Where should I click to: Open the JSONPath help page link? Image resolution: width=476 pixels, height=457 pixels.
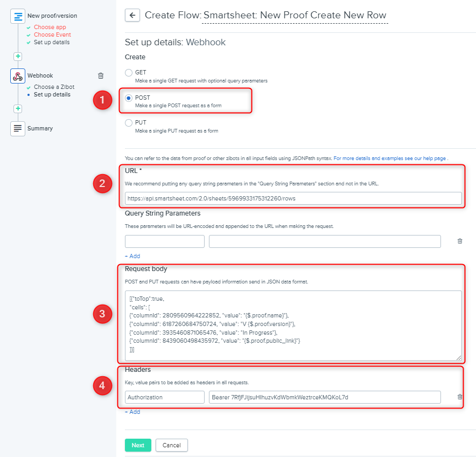tap(389, 158)
